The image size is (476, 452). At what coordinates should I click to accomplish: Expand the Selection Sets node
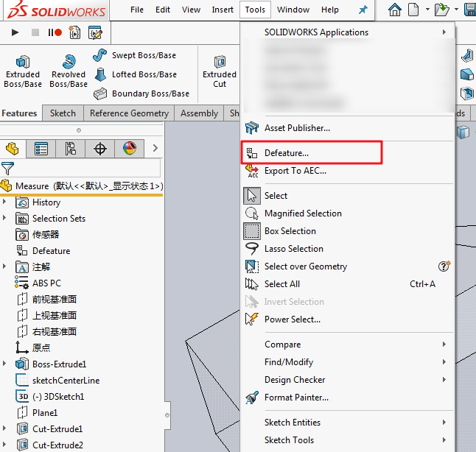point(4,217)
